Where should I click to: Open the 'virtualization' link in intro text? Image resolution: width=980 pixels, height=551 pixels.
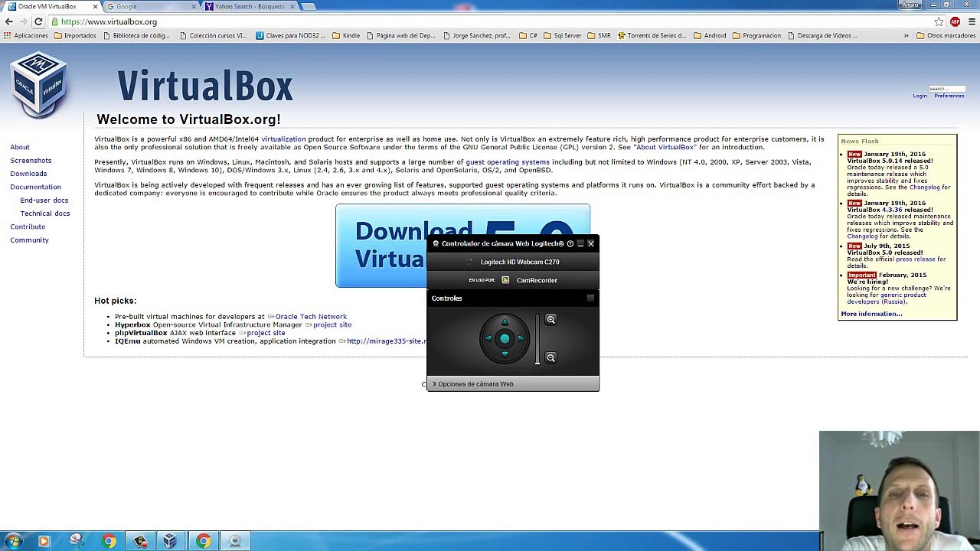(x=283, y=139)
